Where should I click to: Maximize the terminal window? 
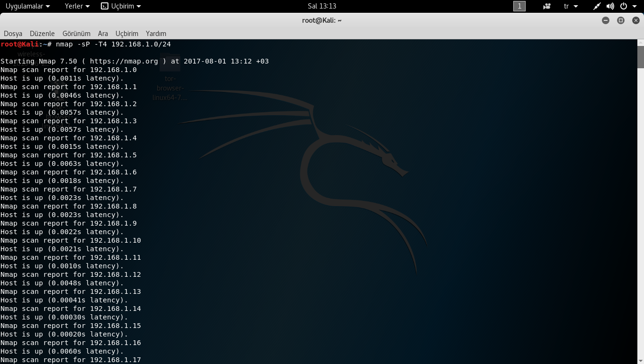coord(621,20)
